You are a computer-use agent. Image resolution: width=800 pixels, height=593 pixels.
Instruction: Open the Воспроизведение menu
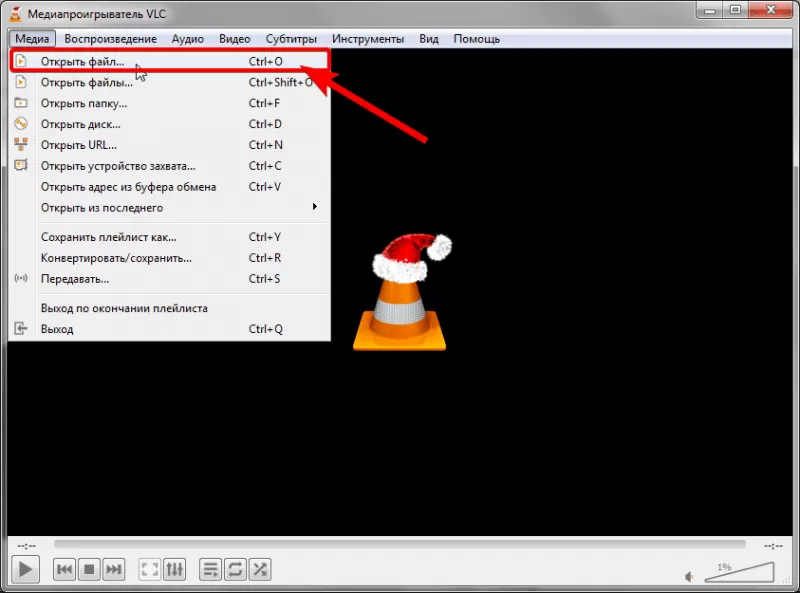tap(110, 39)
